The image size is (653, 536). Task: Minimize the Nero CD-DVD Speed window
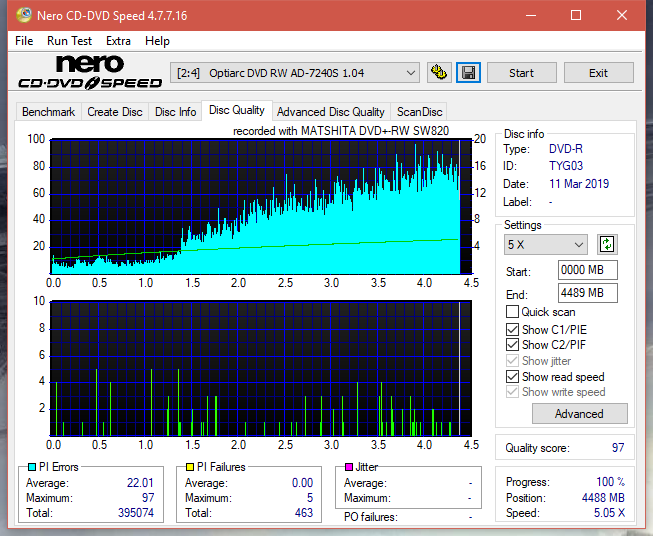tap(531, 15)
